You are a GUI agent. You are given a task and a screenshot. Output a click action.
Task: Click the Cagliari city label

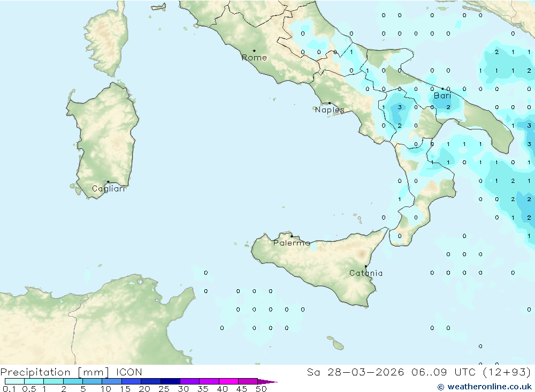(108, 189)
